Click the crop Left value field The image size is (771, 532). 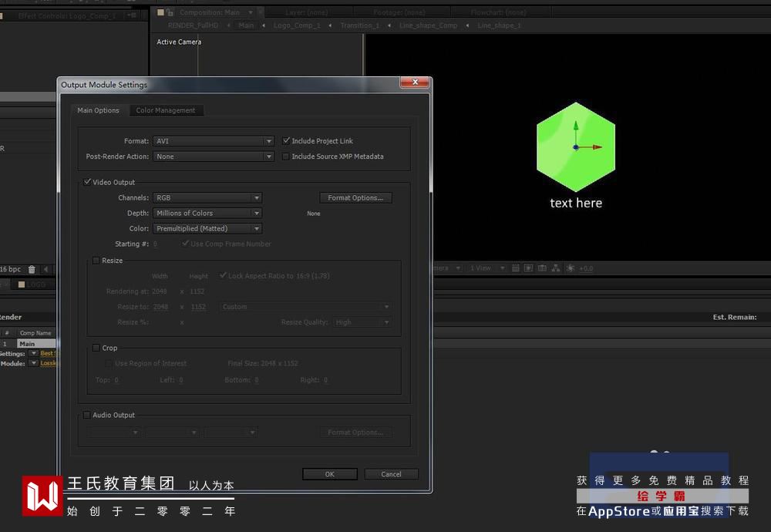pyautogui.click(x=181, y=380)
